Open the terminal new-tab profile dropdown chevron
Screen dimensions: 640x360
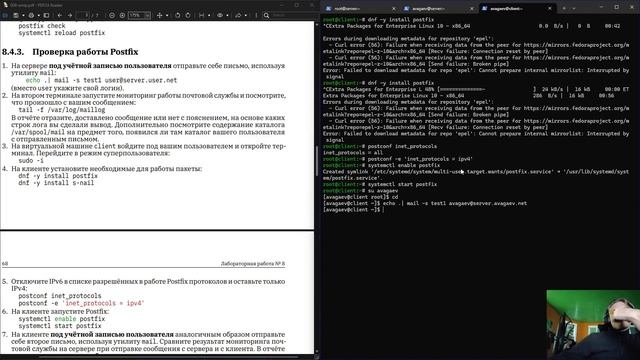574,8
